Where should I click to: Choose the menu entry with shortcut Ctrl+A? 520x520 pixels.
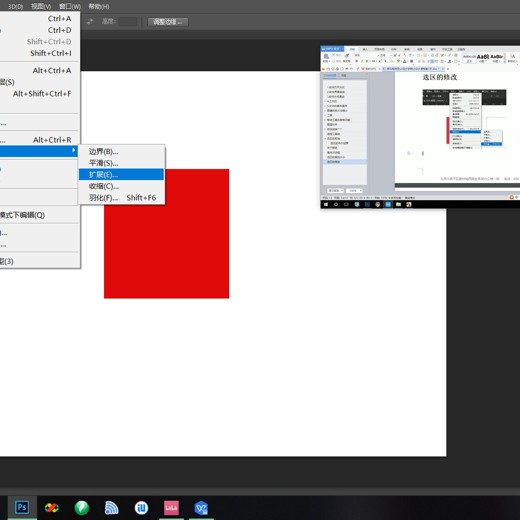click(x=39, y=19)
